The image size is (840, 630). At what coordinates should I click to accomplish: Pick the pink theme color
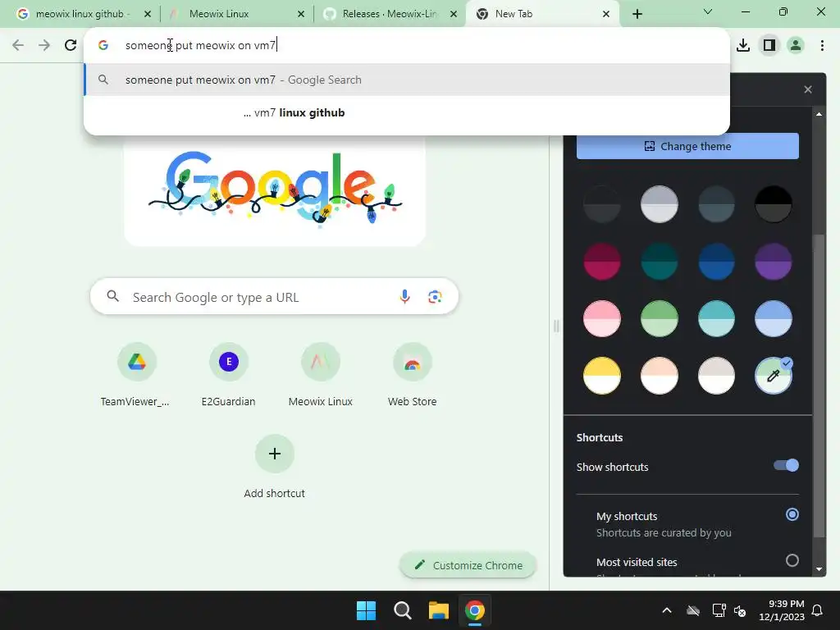[x=601, y=319]
